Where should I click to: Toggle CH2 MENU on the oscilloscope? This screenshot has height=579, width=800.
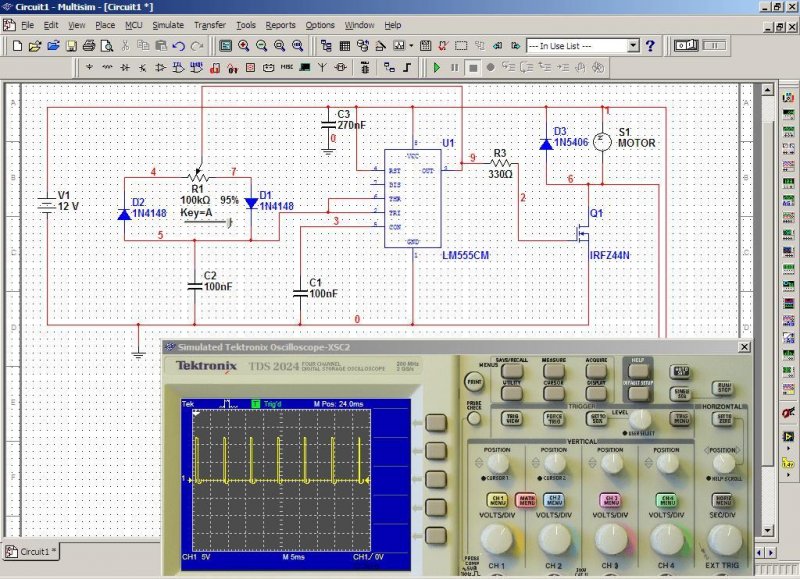554,500
